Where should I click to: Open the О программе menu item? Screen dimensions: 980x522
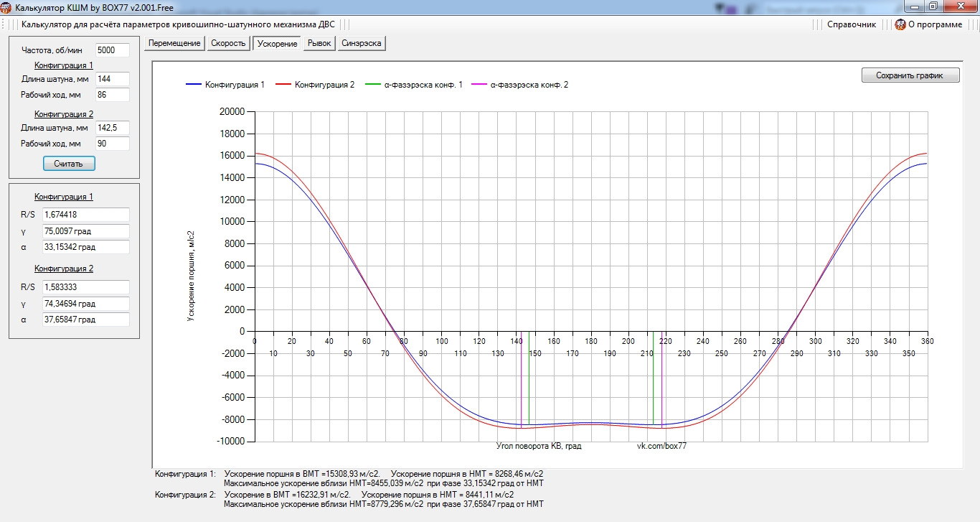[936, 24]
